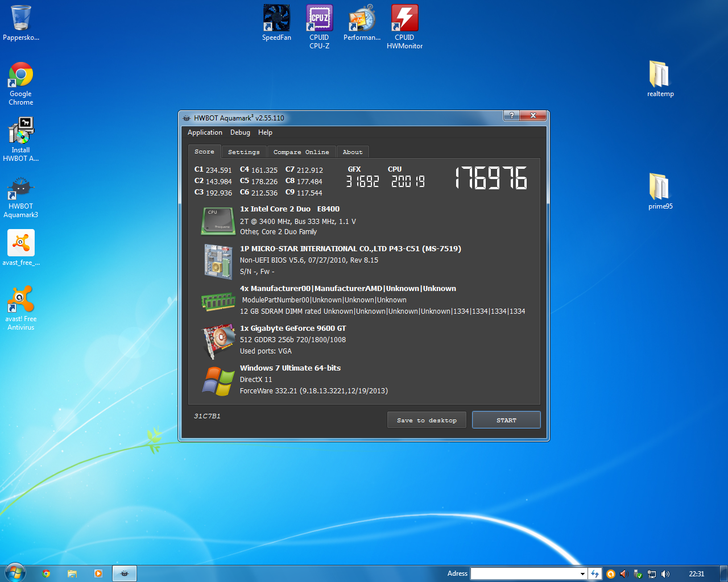Image resolution: width=728 pixels, height=582 pixels.
Task: Click the Save to desktop button
Action: [427, 420]
